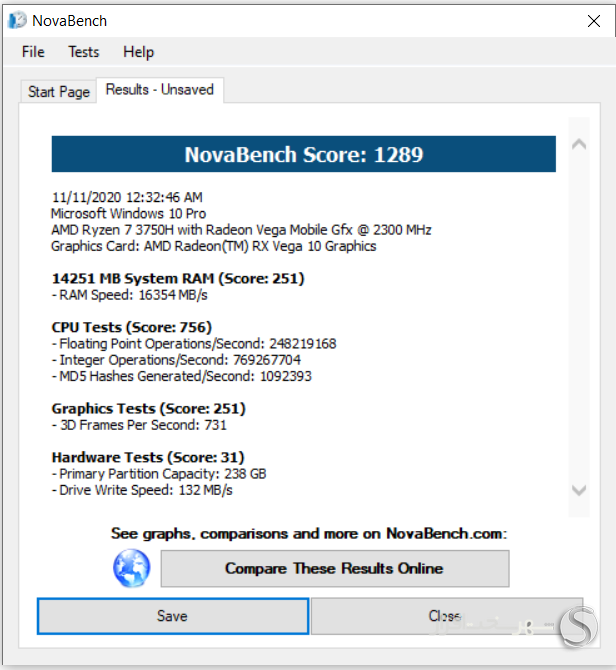Image resolution: width=616 pixels, height=670 pixels.
Task: Click MD5 Hashes Generated/Second line
Action: point(182,376)
